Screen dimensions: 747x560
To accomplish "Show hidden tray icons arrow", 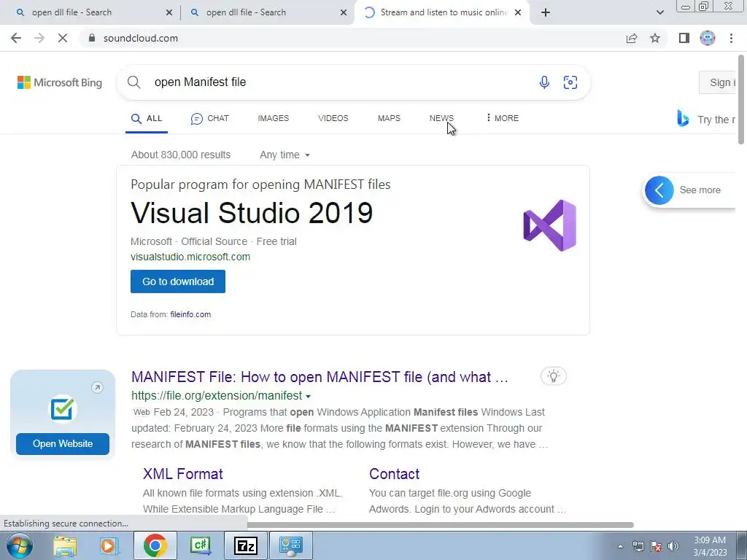I will [620, 546].
